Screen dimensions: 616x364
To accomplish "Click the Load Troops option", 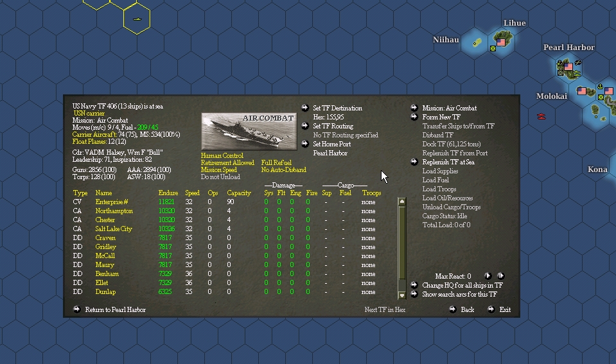I will 439,189.
